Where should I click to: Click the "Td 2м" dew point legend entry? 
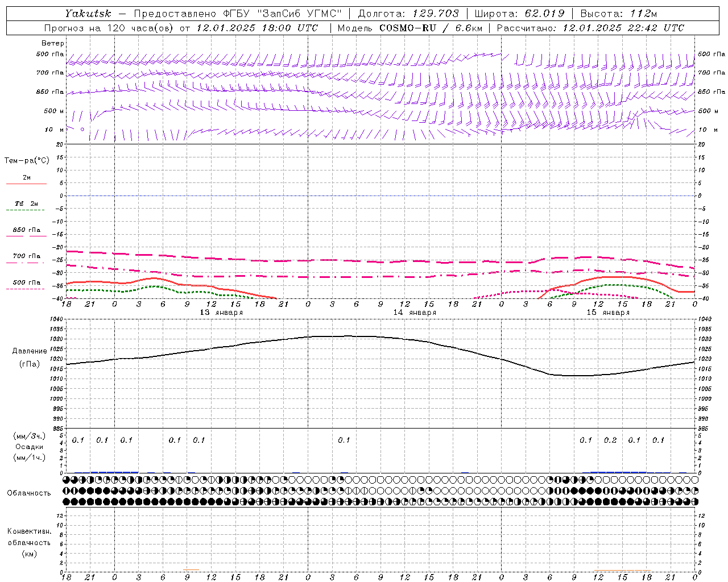pyautogui.click(x=27, y=203)
